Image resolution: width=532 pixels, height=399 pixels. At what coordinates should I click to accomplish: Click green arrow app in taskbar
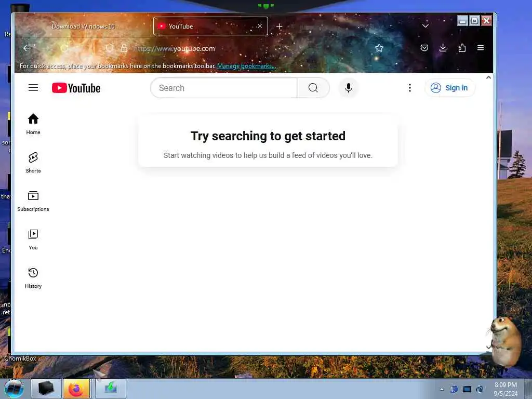click(x=111, y=389)
